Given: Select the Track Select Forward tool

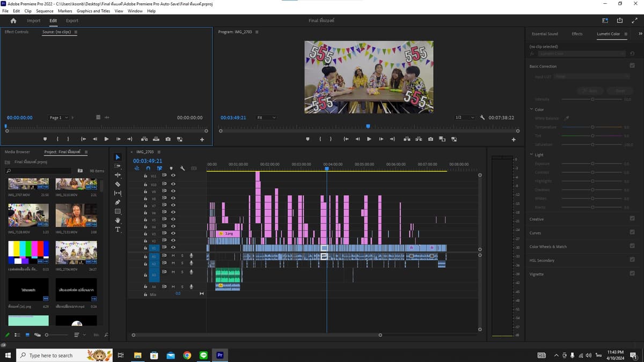Looking at the screenshot, I should pos(118,166).
